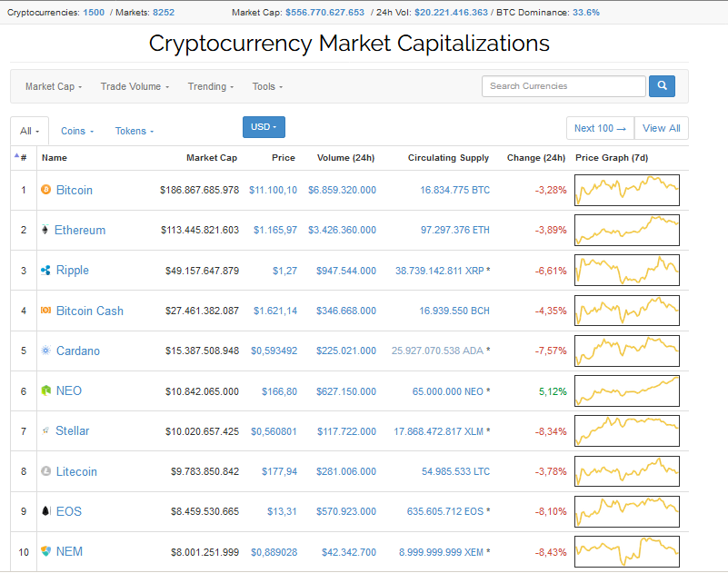
Task: Click the magnifier search button
Action: click(x=662, y=86)
